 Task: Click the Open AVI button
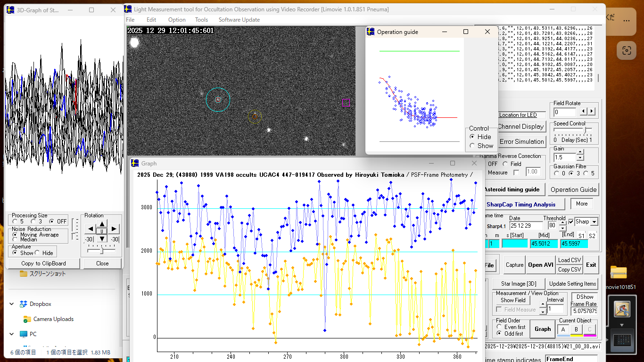tap(541, 265)
